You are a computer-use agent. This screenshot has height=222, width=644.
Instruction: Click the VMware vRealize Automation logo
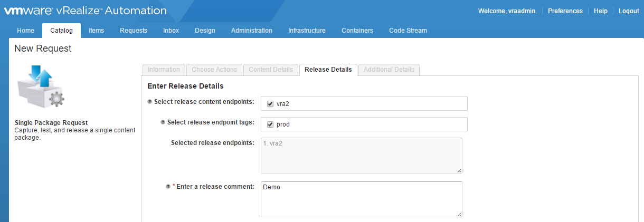click(x=86, y=11)
